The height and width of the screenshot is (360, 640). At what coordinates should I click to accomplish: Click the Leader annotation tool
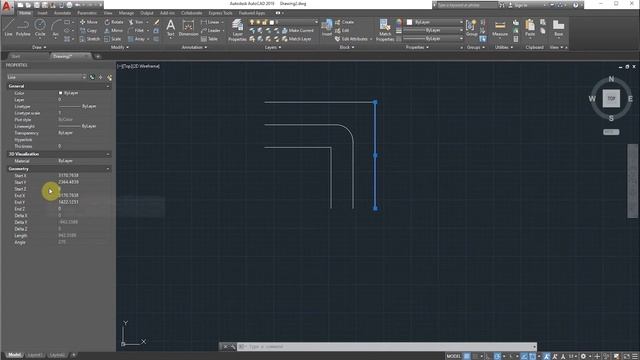pyautogui.click(x=211, y=31)
